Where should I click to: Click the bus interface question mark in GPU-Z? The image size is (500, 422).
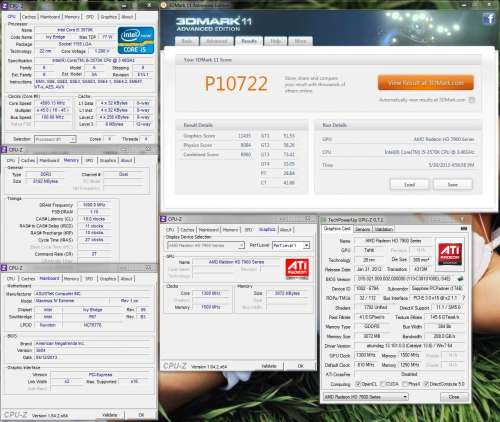(x=464, y=298)
